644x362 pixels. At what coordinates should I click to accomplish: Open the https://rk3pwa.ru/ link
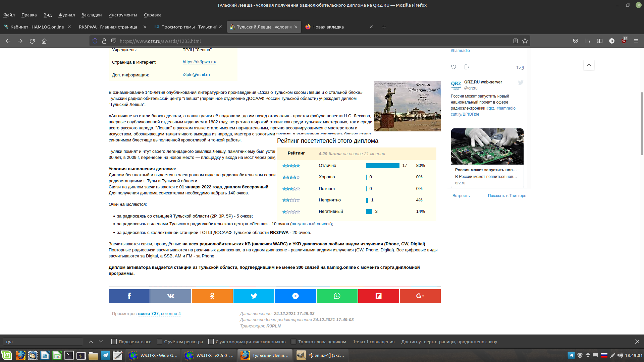pos(200,62)
